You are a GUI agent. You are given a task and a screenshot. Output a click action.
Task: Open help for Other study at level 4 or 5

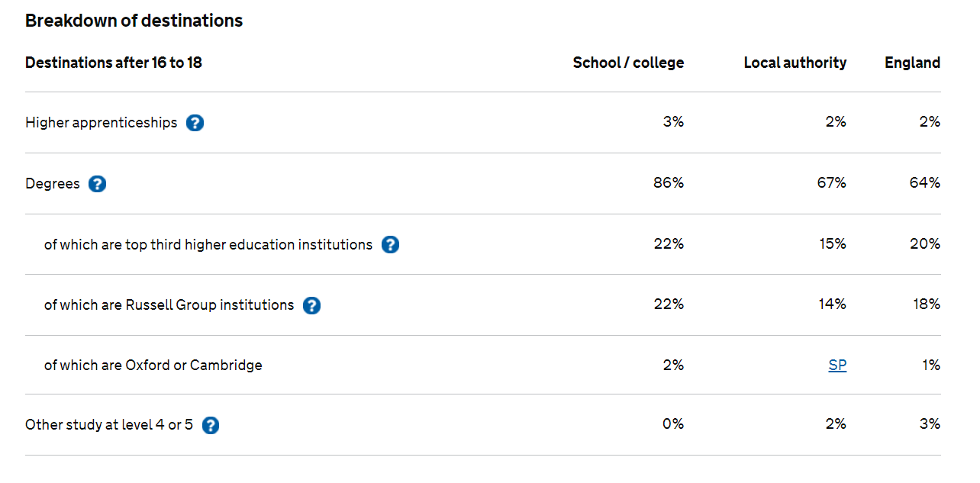[211, 425]
